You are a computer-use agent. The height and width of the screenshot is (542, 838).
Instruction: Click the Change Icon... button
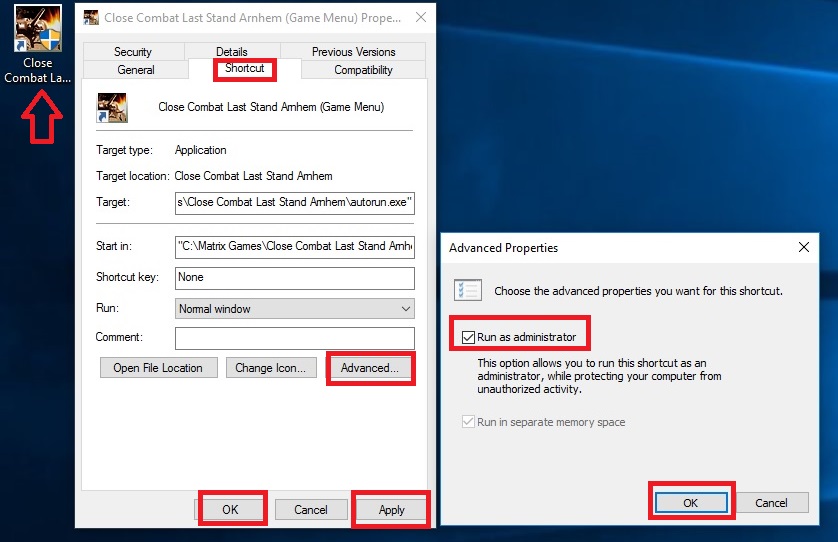click(271, 368)
